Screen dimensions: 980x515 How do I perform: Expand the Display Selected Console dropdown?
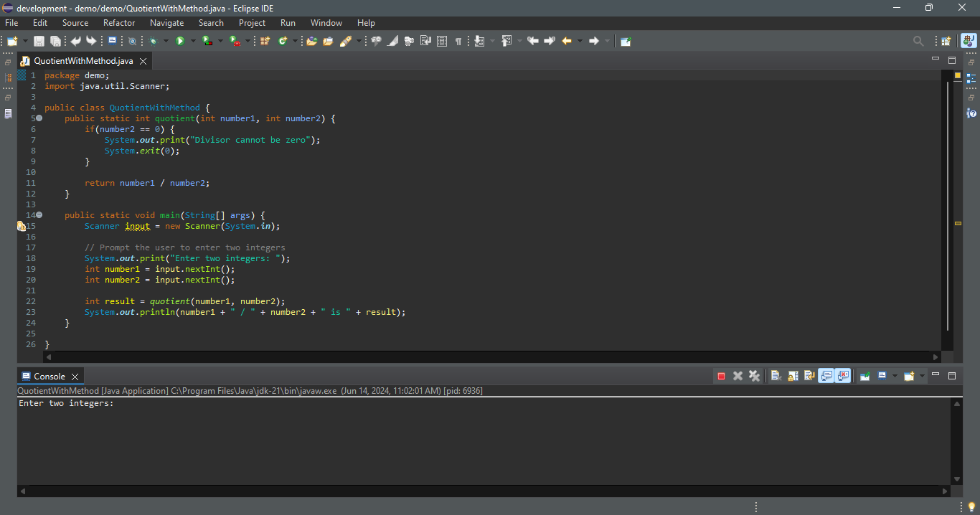coord(894,376)
